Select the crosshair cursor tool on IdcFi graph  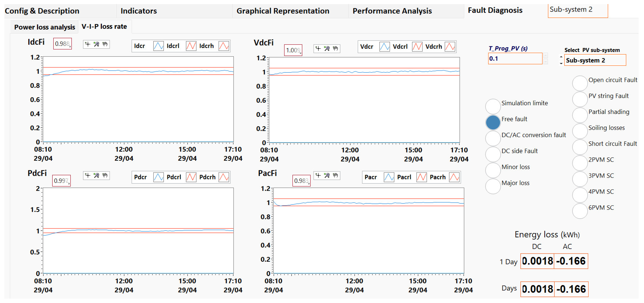(88, 44)
